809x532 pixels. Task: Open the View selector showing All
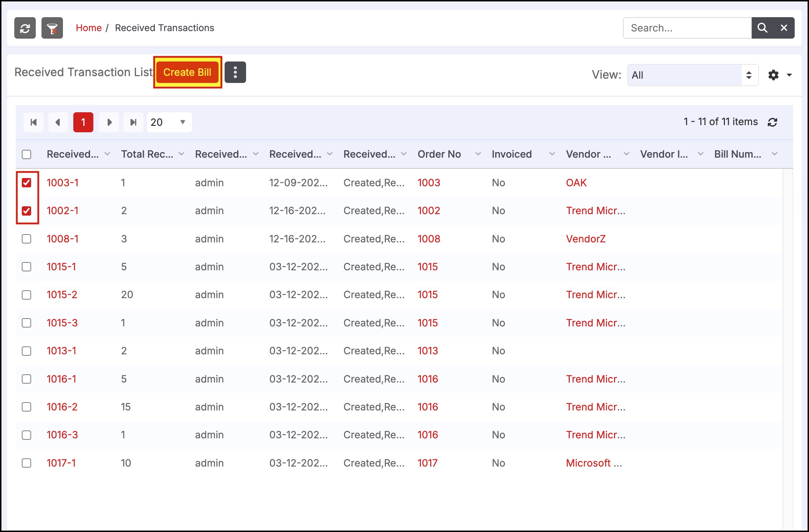(693, 75)
